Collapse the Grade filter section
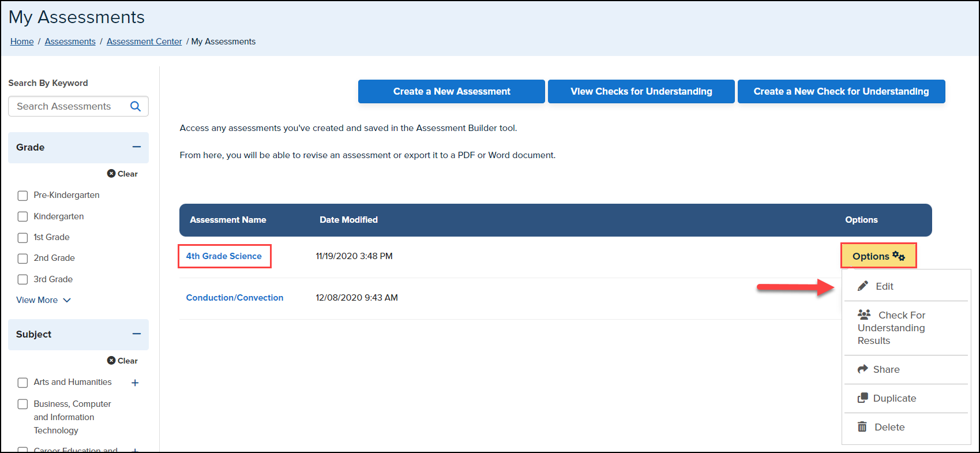The image size is (980, 453). (137, 147)
